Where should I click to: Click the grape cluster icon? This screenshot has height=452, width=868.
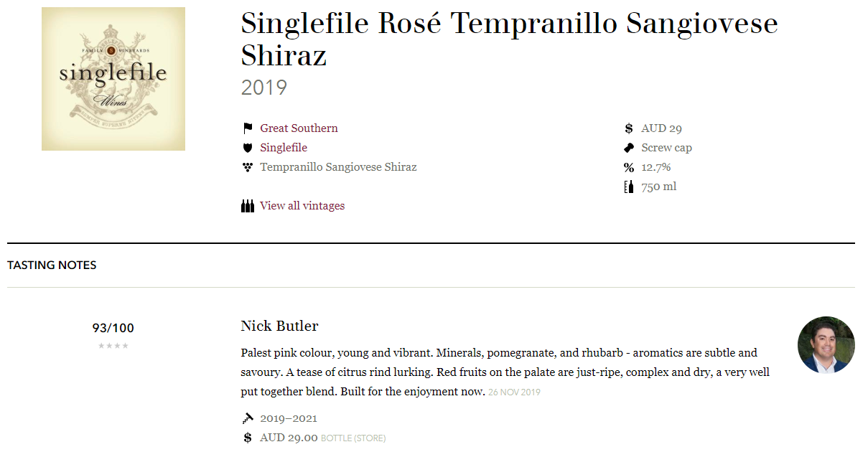248,167
